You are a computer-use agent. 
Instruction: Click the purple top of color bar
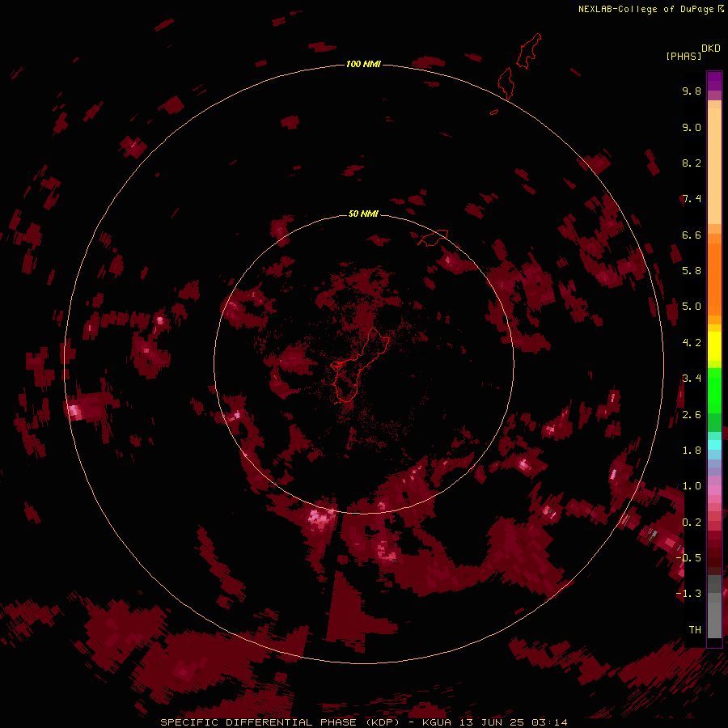pos(714,81)
